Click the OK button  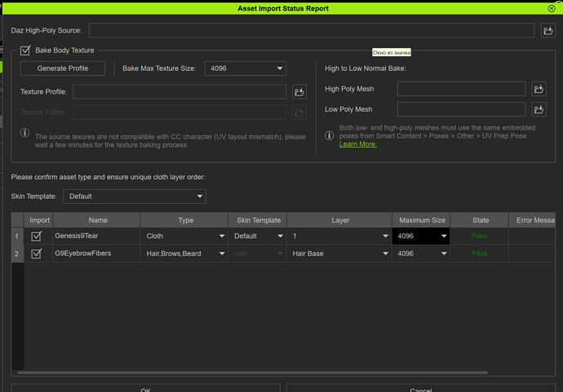pyautogui.click(x=146, y=388)
